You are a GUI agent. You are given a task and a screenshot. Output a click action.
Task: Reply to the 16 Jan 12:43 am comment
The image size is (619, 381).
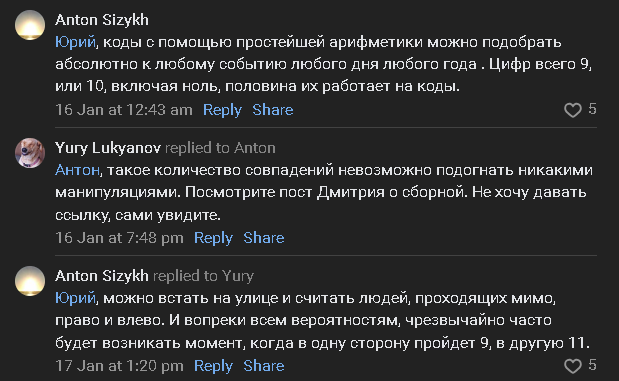[222, 110]
